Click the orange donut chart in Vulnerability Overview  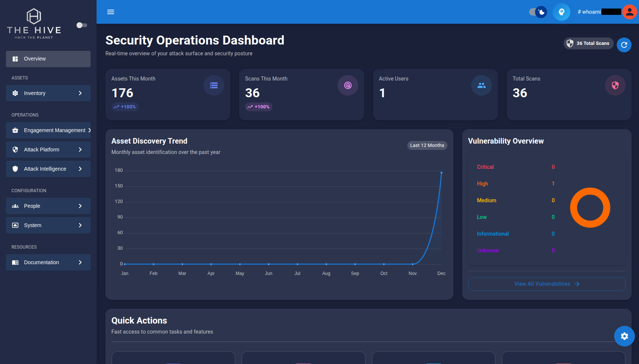tap(590, 208)
